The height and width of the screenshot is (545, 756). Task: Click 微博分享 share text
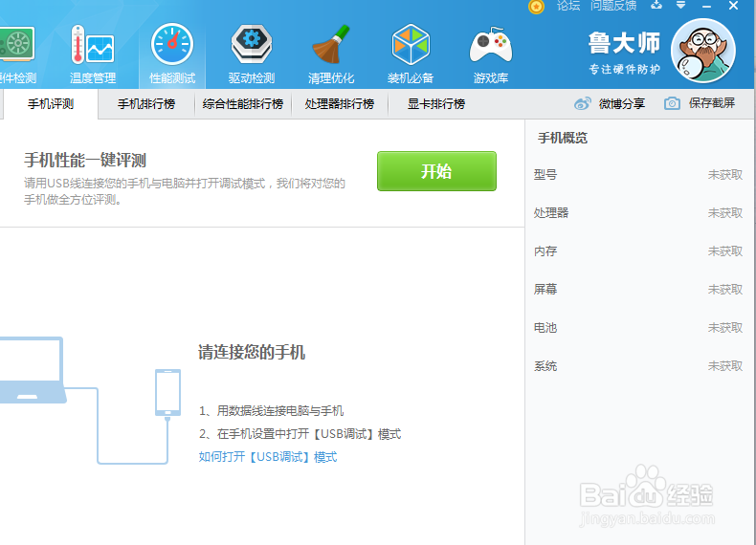(621, 103)
